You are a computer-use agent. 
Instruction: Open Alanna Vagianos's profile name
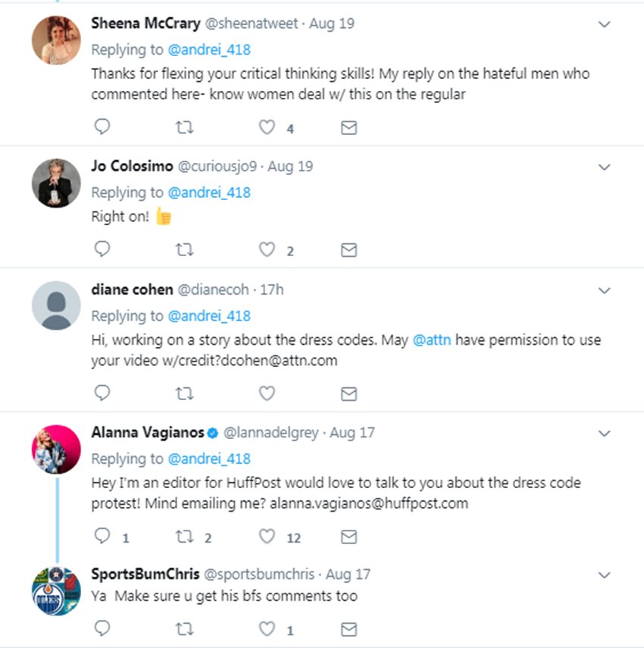click(147, 433)
